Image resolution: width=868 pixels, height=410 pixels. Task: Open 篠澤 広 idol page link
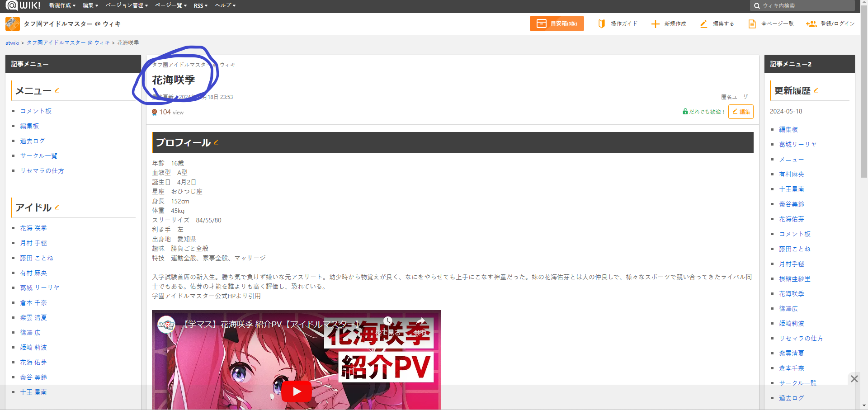tap(30, 333)
